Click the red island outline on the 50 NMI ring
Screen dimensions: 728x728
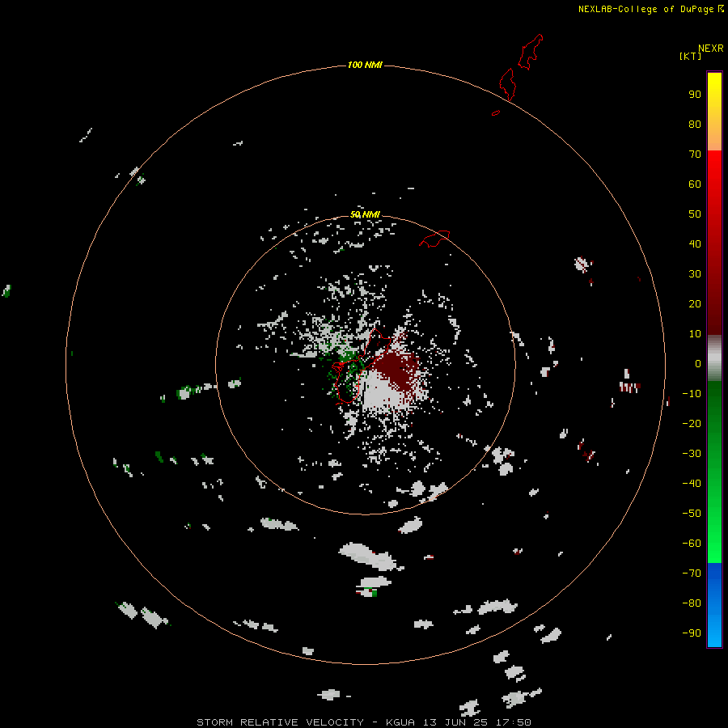434,239
